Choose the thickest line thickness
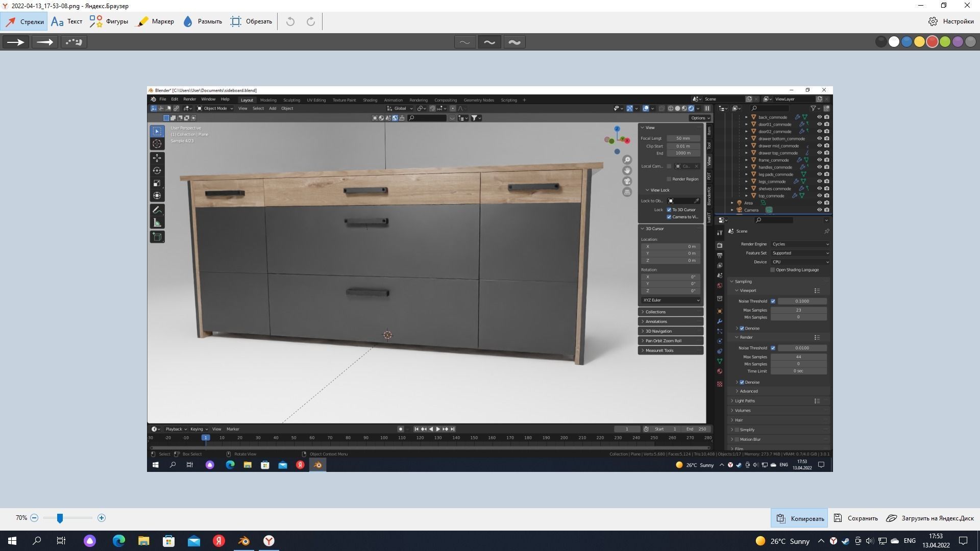The image size is (980, 551). tap(514, 42)
